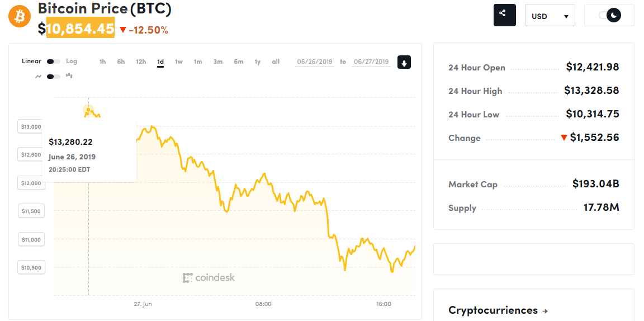Switch to the 1w time range

(x=178, y=62)
